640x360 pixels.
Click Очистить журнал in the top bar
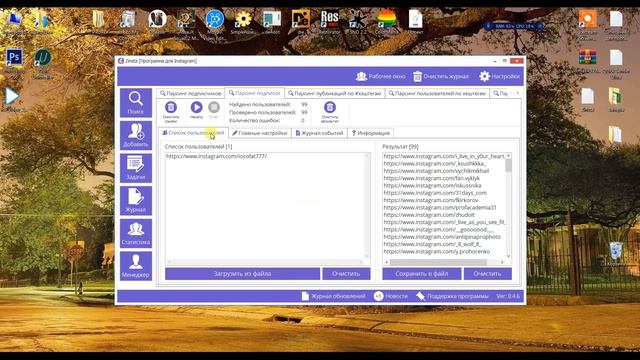(x=441, y=76)
